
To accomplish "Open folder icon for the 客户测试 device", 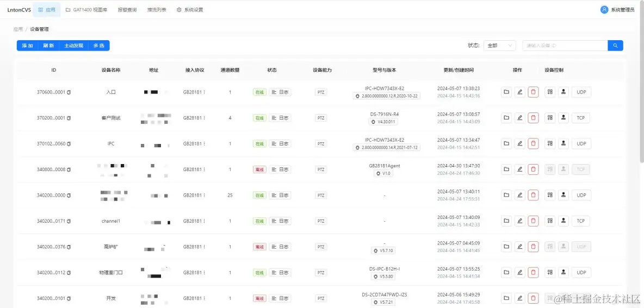I will pyautogui.click(x=506, y=118).
